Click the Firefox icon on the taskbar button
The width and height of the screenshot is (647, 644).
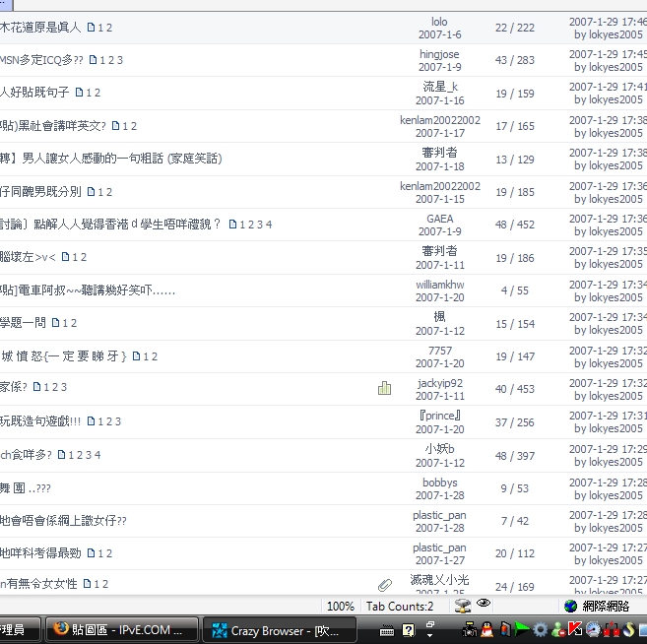(x=61, y=629)
